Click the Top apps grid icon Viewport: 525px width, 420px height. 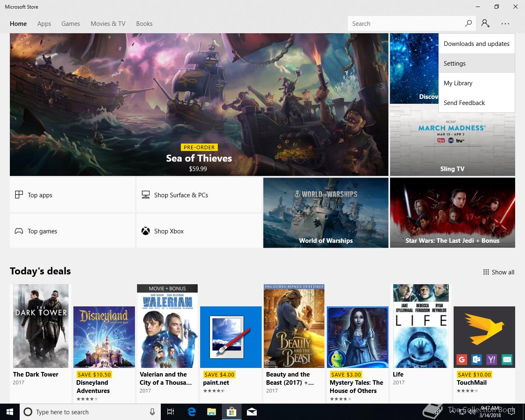pos(19,195)
